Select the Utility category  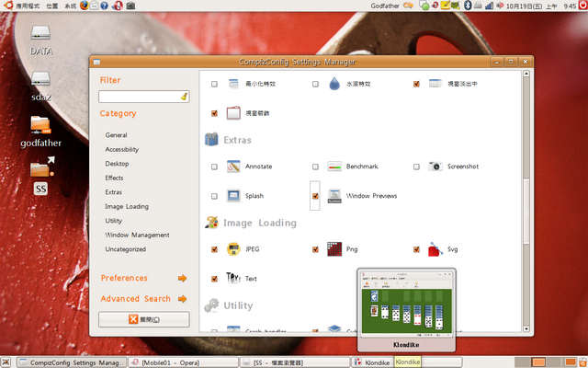coord(114,221)
